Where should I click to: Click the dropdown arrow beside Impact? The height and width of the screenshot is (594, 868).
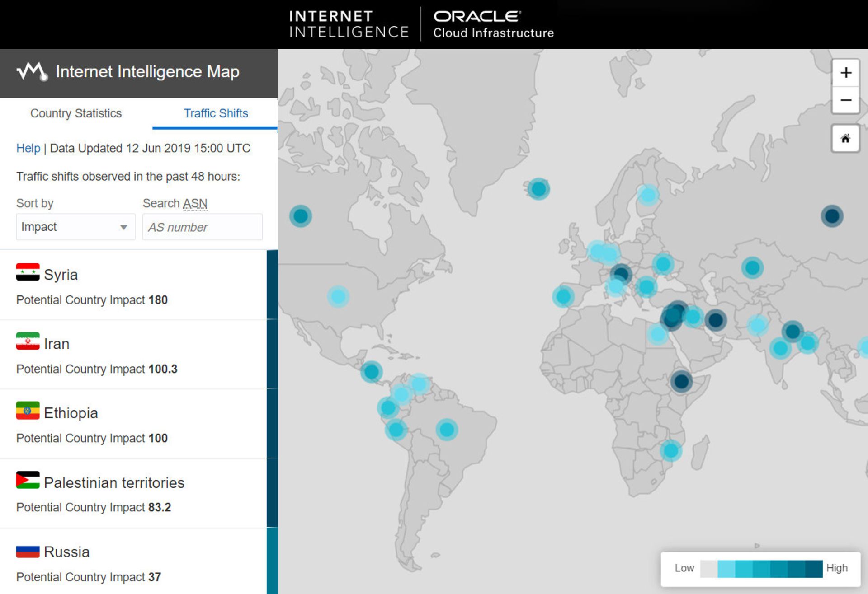123,227
